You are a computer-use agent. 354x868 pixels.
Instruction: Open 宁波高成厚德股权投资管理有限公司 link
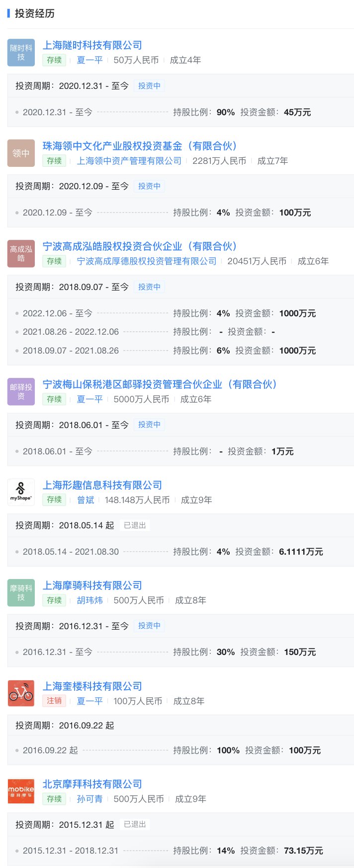147,261
